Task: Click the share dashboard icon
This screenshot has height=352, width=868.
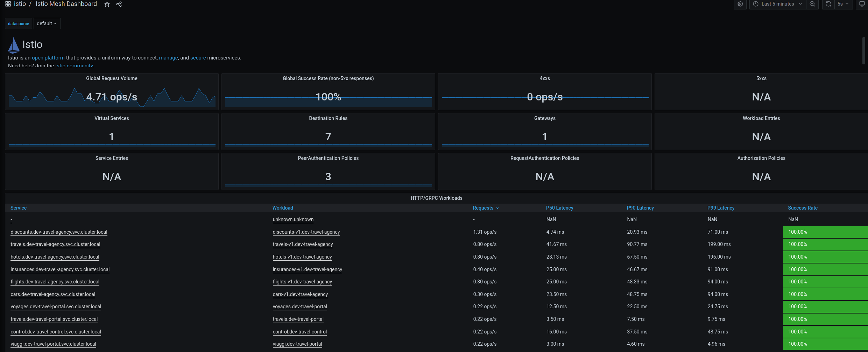Action: [x=119, y=4]
